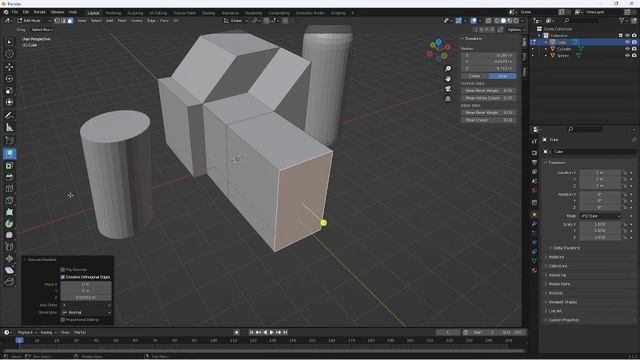Open the Options button in viewport header
This screenshot has height=360, width=640.
pos(516,29)
